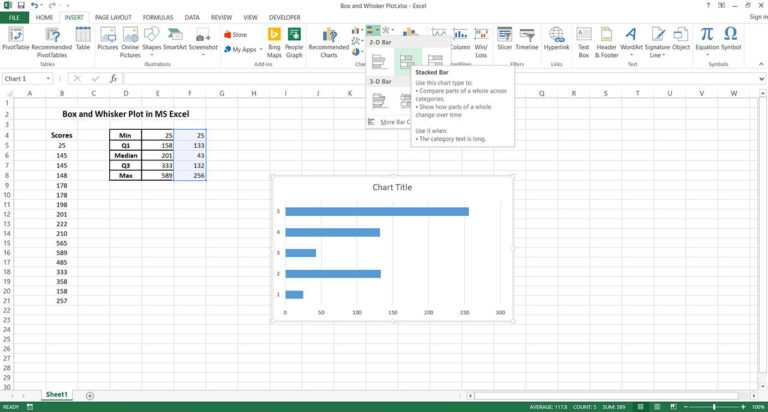Open the Insert Column Chart dropdown
The image size is (768, 412).
pyautogui.click(x=361, y=31)
